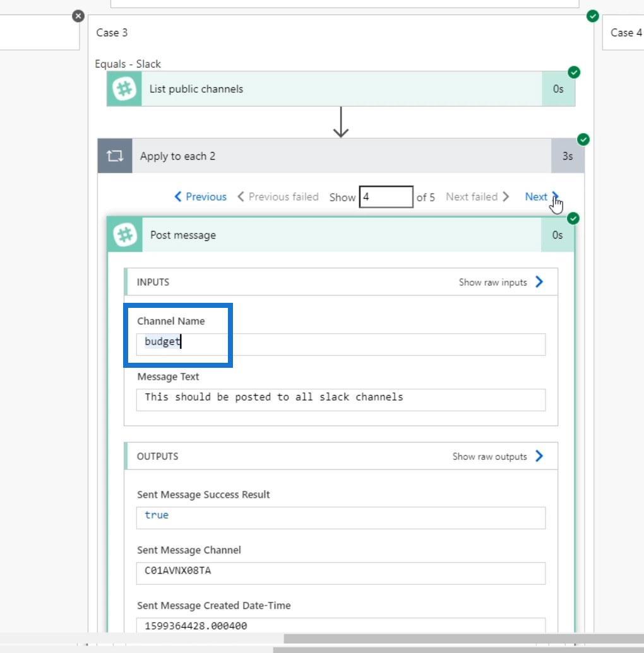The height and width of the screenshot is (653, 644).
Task: Click the Slack icon on Post message
Action: point(125,235)
